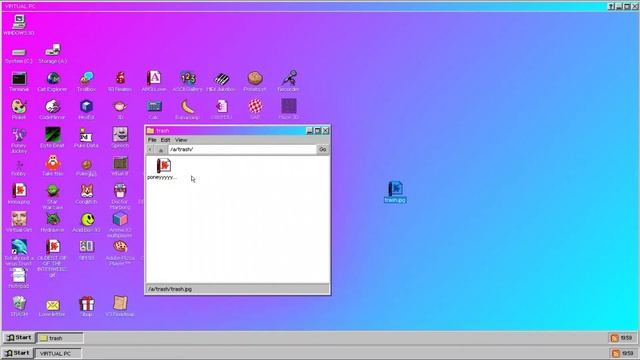The height and width of the screenshot is (360, 640).
Task: Open the File menu in trash window
Action: pos(152,140)
